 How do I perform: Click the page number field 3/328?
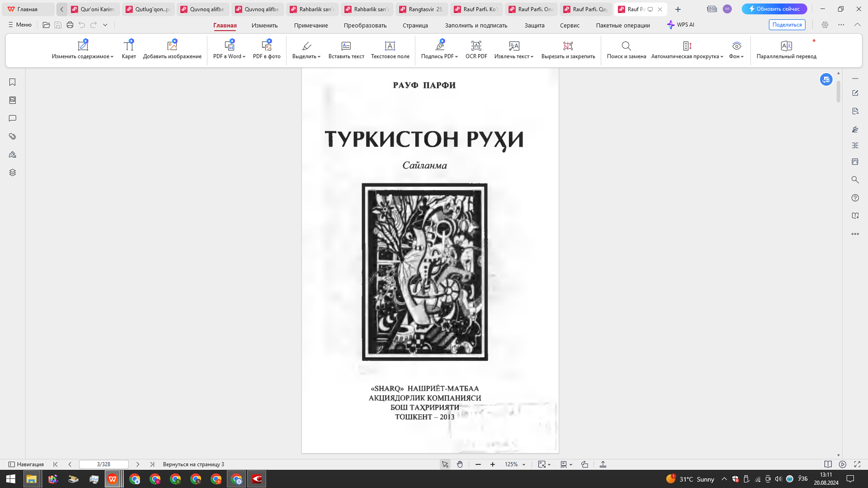click(x=104, y=464)
